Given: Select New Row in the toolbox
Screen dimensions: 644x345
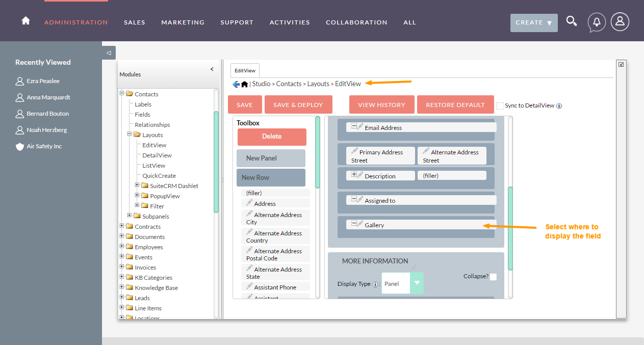Looking at the screenshot, I should coord(271,177).
